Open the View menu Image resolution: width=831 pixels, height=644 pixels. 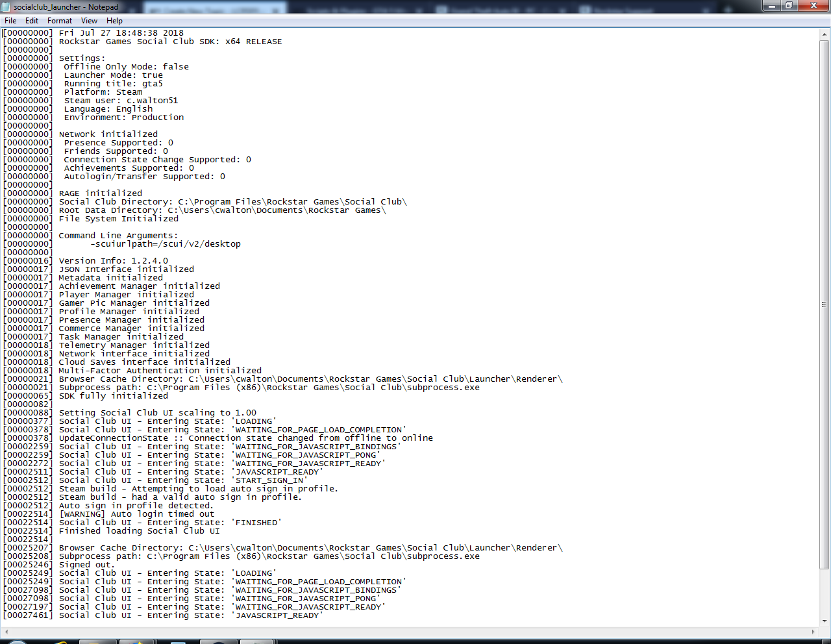point(90,21)
